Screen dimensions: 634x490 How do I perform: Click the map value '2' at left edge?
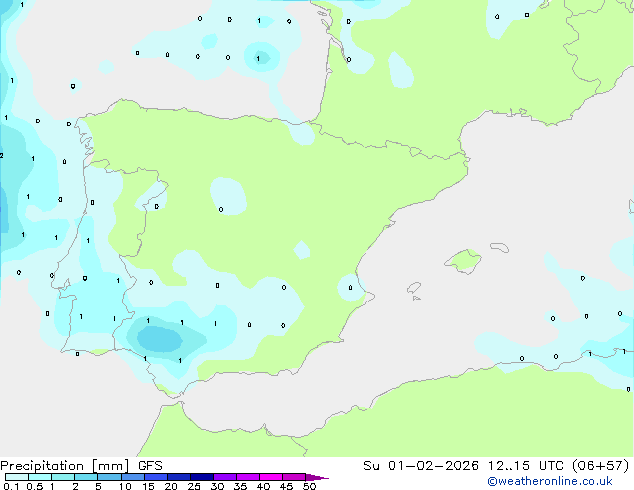point(2,156)
